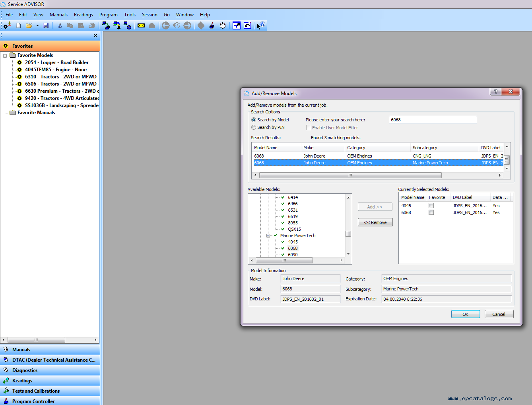This screenshot has width=532, height=405.
Task: Open the Tools menu
Action: click(130, 15)
